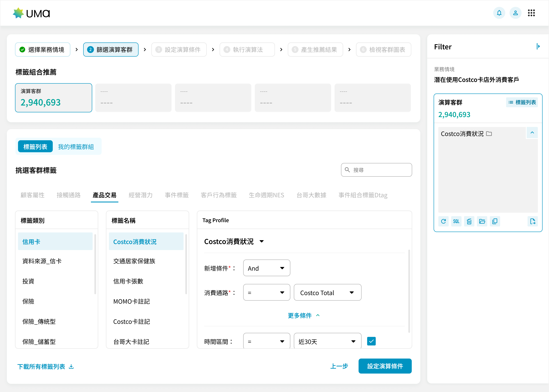Click the copy duplicate icon

click(x=495, y=221)
